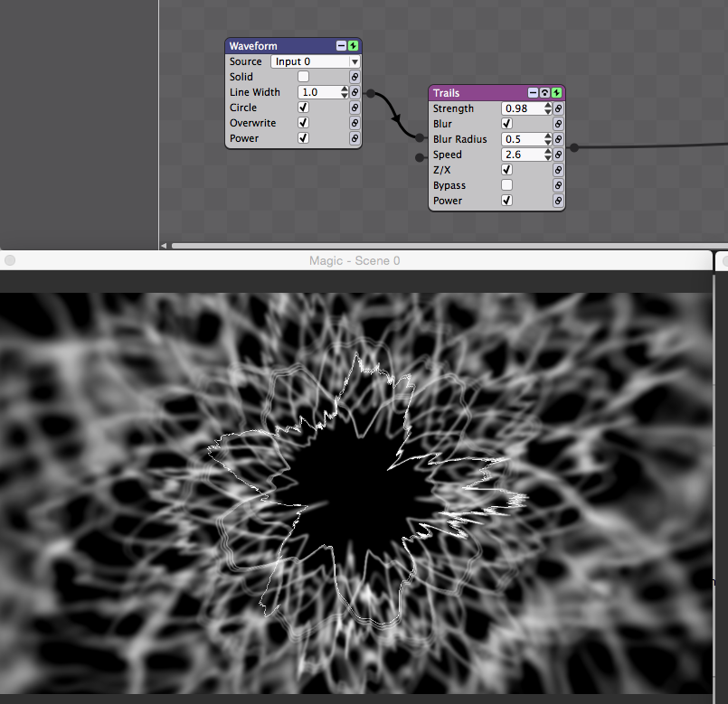Click the Blur Radius label in Trails
The width and height of the screenshot is (728, 704).
coord(459,139)
